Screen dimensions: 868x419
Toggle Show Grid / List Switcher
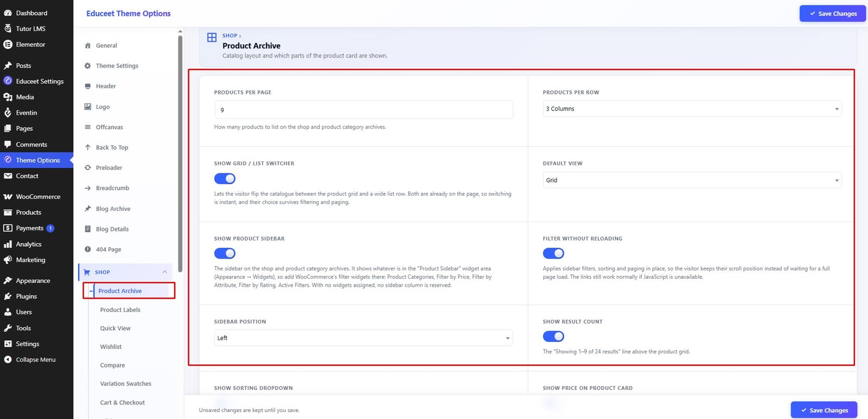click(x=225, y=178)
